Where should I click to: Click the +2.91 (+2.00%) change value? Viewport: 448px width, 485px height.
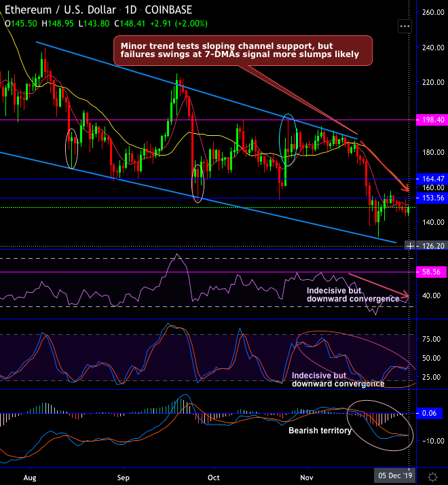(179, 24)
